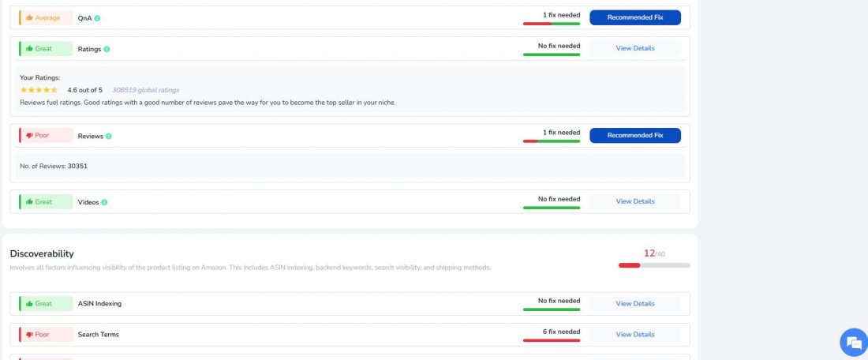This screenshot has width=868, height=360.
Task: Click the info icon next to Videos
Action: tap(104, 203)
